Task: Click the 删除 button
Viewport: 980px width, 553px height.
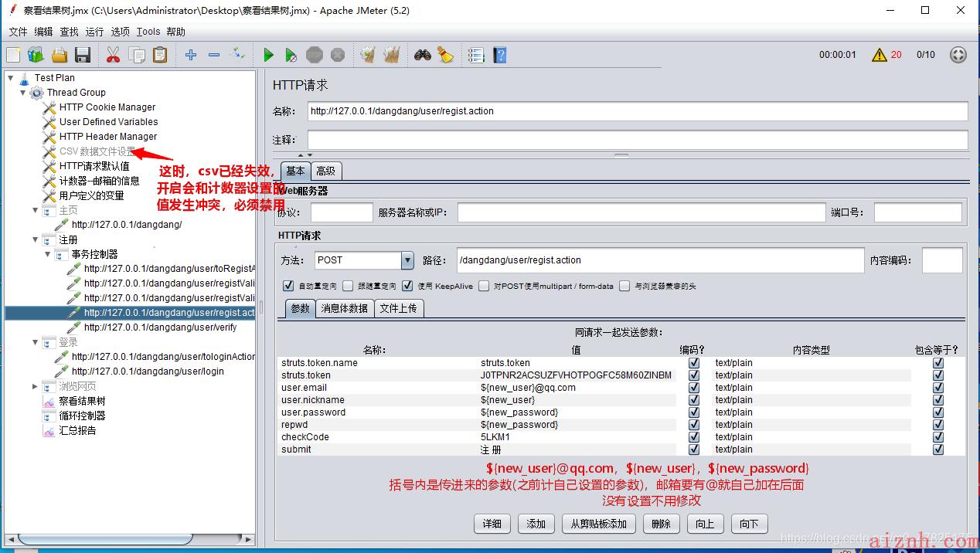Action: tap(662, 524)
